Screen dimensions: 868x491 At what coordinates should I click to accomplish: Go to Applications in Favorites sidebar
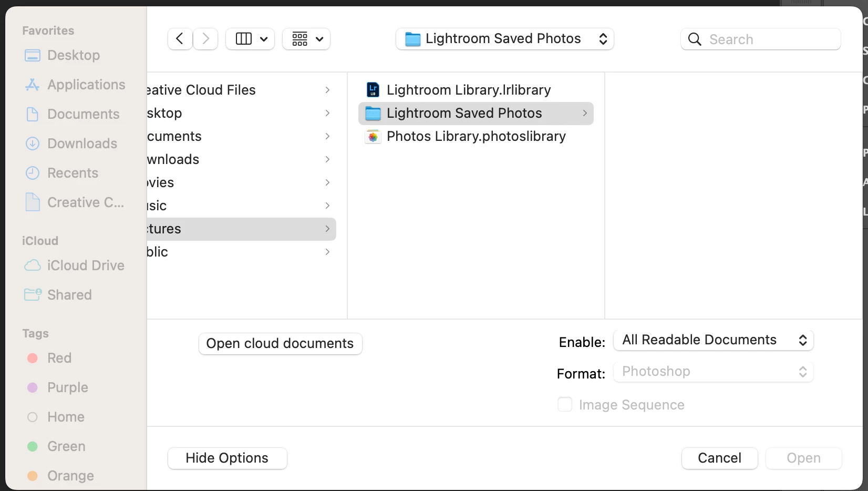tap(86, 85)
